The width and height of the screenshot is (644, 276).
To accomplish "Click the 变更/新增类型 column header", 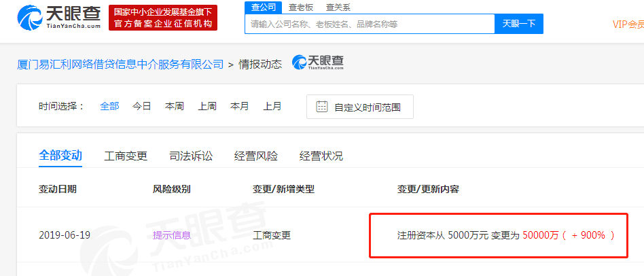I will tap(283, 190).
